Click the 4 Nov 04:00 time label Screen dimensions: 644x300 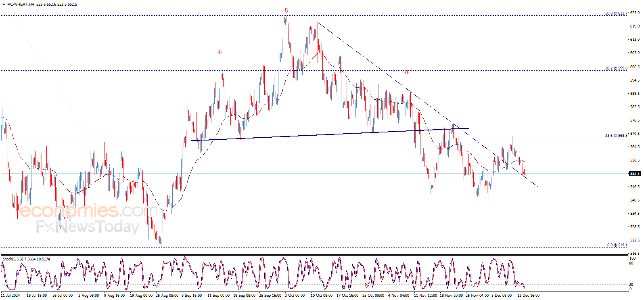click(399, 296)
